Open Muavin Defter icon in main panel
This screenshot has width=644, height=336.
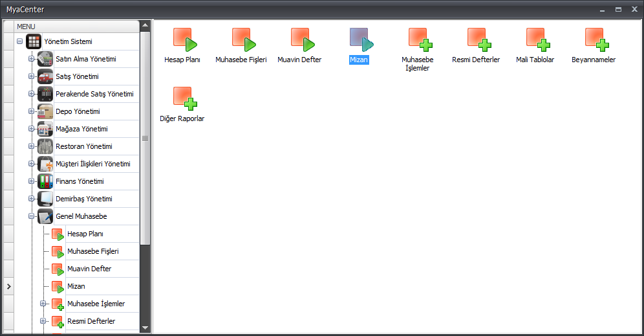(303, 39)
